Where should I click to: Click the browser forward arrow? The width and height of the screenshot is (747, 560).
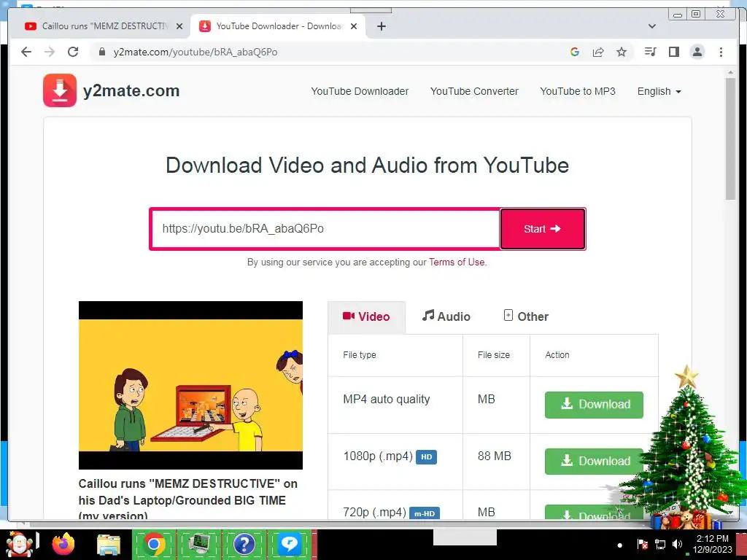[50, 52]
